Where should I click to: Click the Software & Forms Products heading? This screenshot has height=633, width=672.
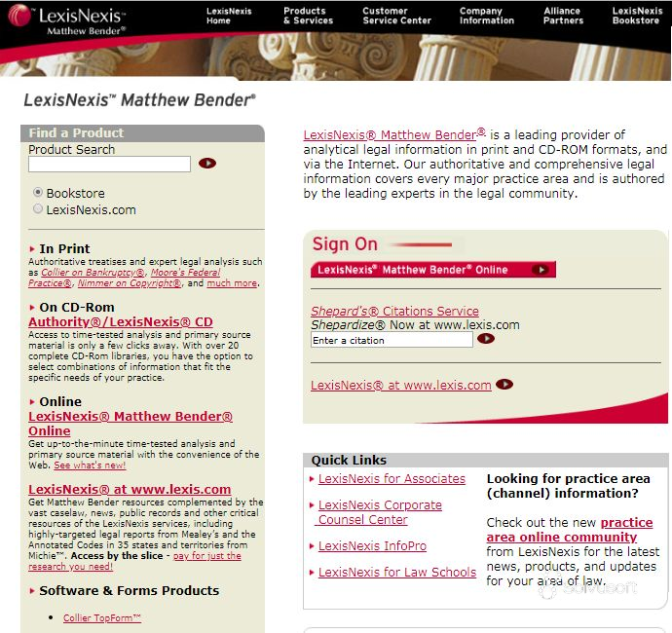(x=129, y=590)
